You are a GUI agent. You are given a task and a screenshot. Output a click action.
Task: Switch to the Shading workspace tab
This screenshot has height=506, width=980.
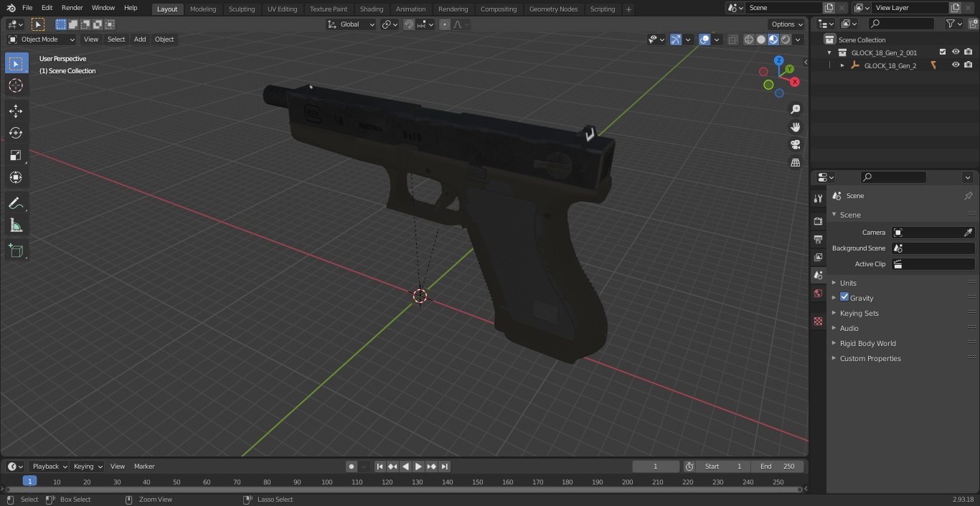(x=372, y=9)
